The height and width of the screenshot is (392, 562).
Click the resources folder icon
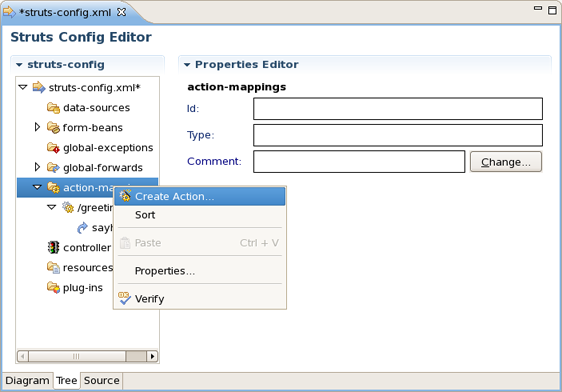53,268
